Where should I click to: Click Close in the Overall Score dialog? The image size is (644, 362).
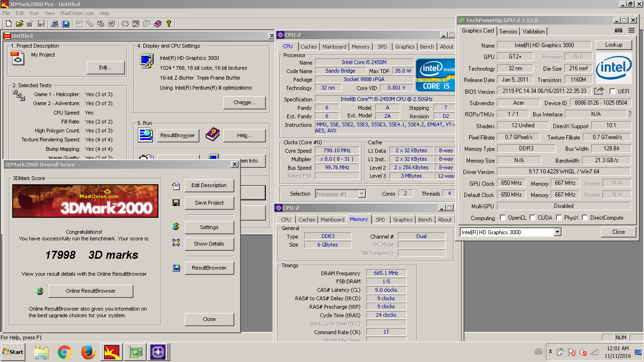(209, 319)
